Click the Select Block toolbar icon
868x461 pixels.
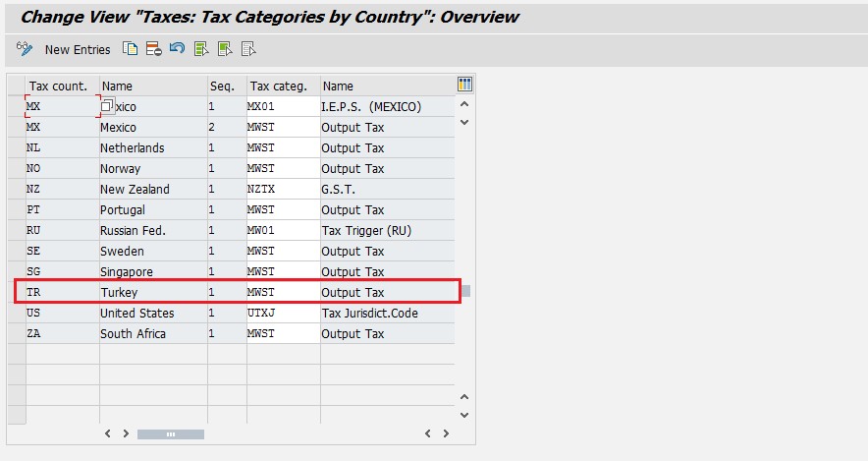(225, 48)
